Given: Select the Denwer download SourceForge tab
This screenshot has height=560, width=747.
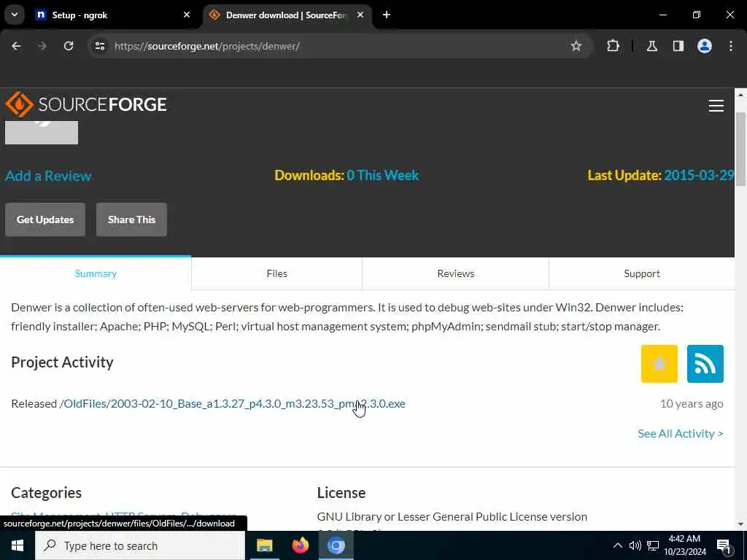Looking at the screenshot, I should (286, 15).
